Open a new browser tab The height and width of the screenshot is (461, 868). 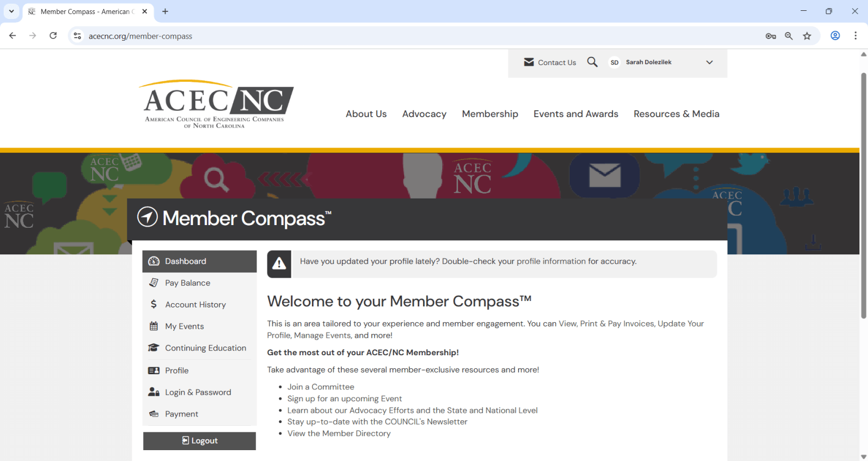[x=165, y=11]
